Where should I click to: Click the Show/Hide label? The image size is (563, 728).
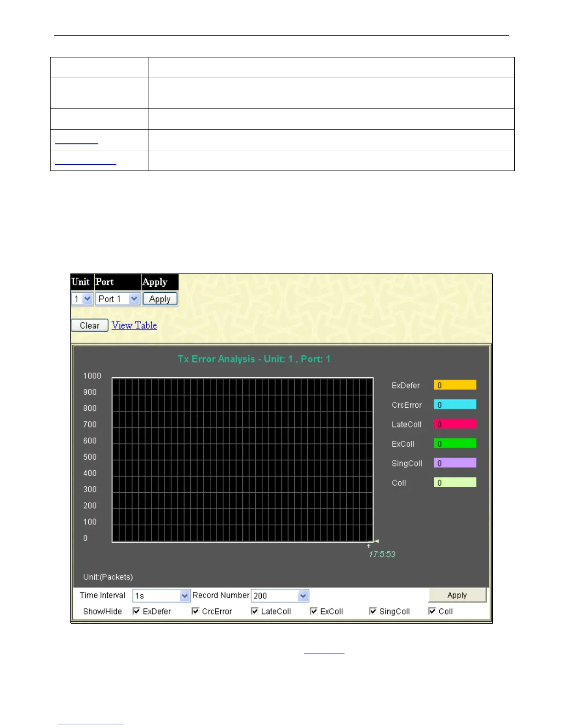coord(103,611)
